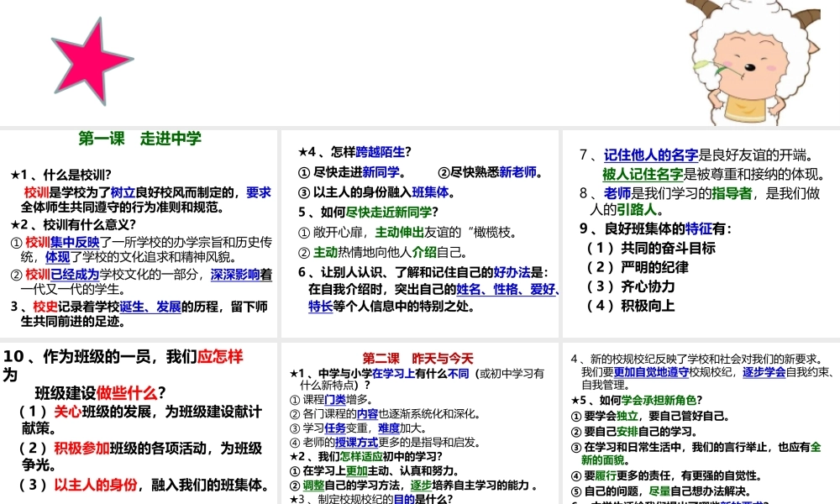This screenshot has height=504, width=840.
Task: Open the underlined phrase "授课方式"
Action: pos(357,443)
